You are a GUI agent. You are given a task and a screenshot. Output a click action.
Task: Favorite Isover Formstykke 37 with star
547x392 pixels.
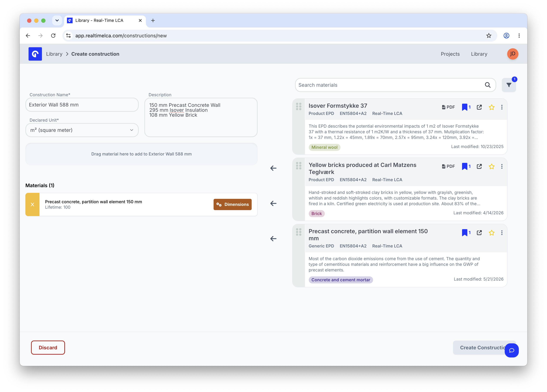[491, 107]
